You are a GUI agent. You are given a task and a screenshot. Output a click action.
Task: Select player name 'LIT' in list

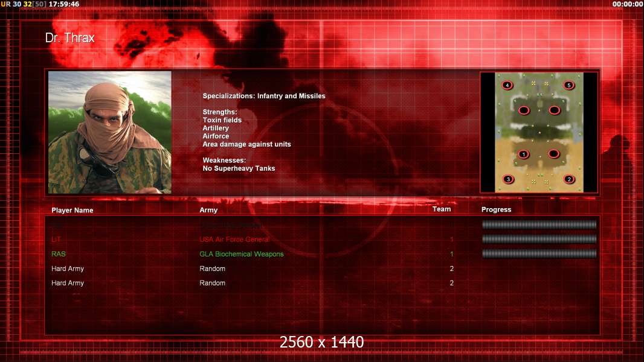(56, 240)
